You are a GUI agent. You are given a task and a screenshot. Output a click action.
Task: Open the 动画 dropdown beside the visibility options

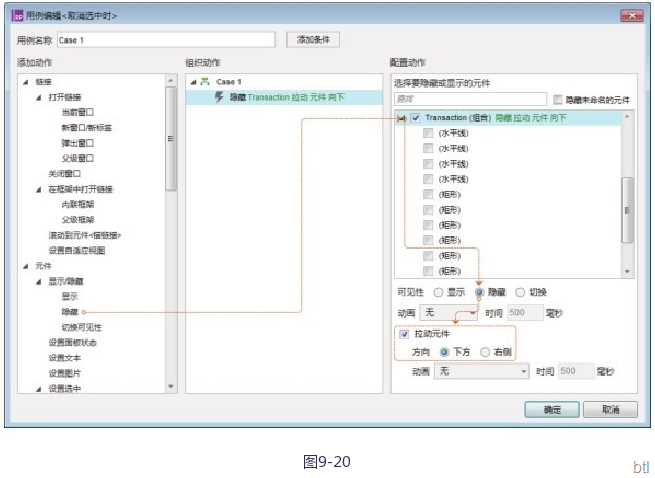click(x=449, y=313)
